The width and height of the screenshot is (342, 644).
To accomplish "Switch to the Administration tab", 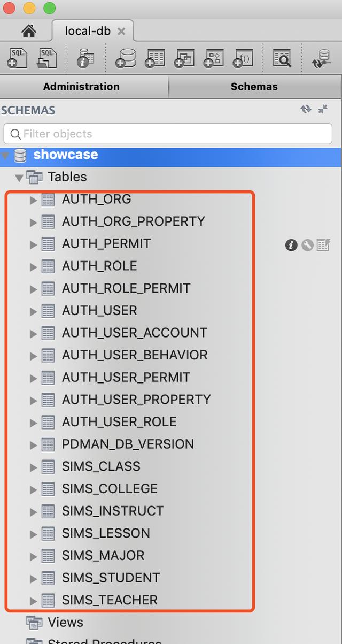I will tap(81, 87).
